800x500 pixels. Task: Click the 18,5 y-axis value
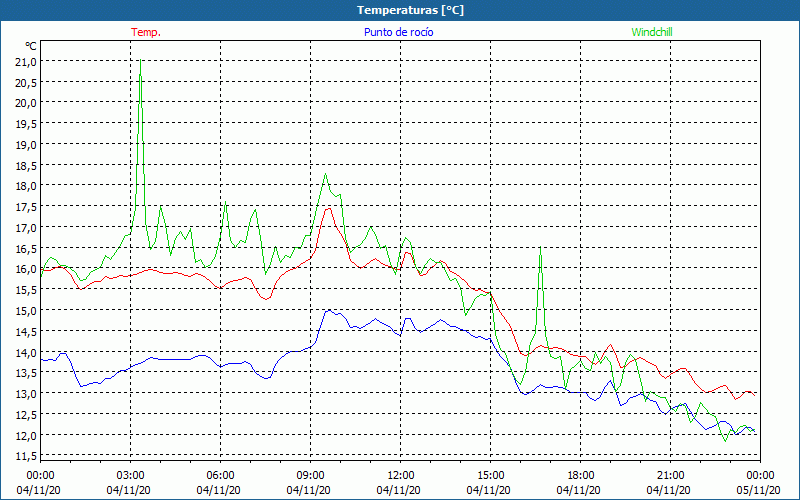pyautogui.click(x=26, y=165)
